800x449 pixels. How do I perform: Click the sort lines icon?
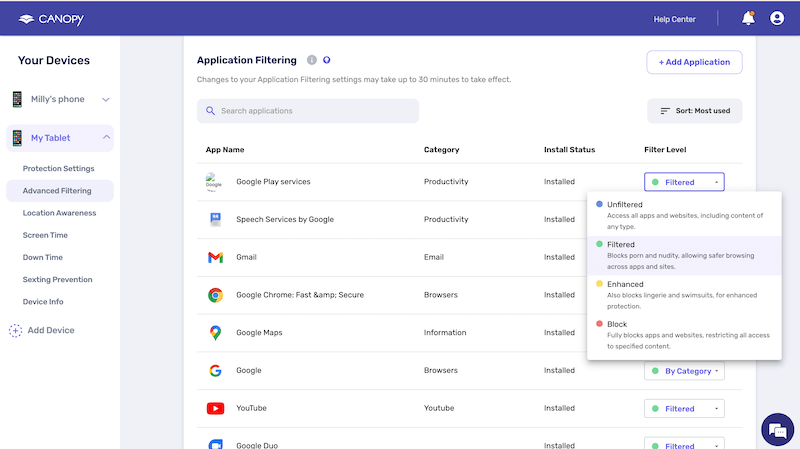[665, 111]
